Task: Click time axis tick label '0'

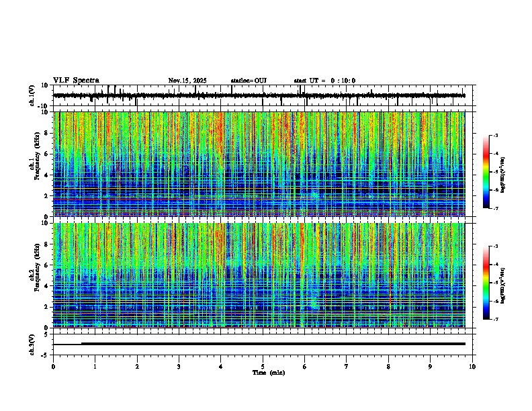Action: click(x=53, y=367)
